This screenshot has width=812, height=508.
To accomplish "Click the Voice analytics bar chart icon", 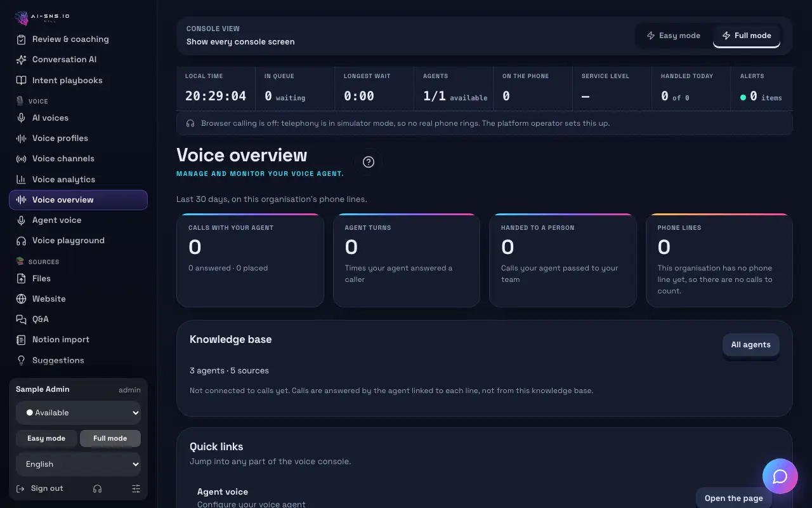I will coord(22,180).
